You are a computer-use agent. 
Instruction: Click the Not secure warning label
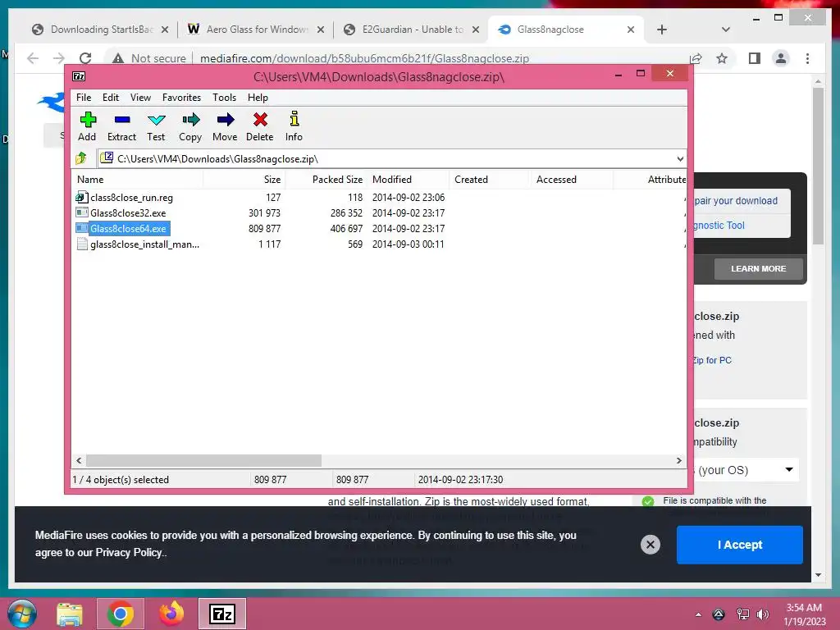tap(158, 58)
